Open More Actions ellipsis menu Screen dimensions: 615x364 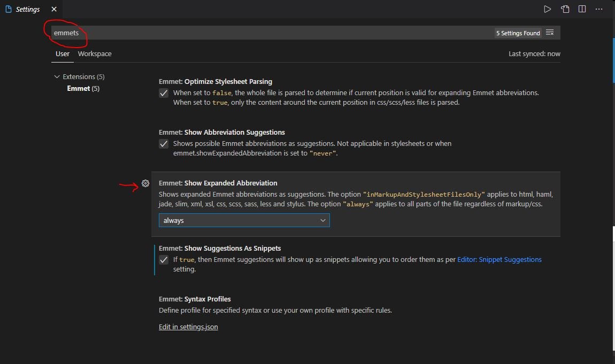(599, 9)
